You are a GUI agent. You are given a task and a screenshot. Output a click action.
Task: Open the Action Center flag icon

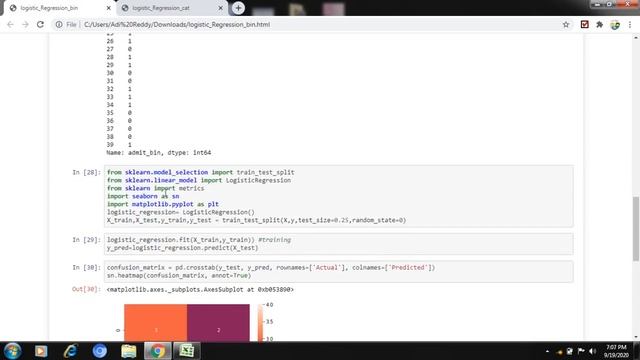point(581,351)
